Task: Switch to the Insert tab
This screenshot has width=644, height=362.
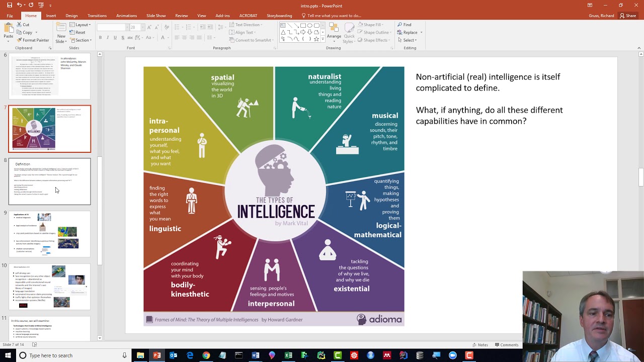Action: pos(51,16)
